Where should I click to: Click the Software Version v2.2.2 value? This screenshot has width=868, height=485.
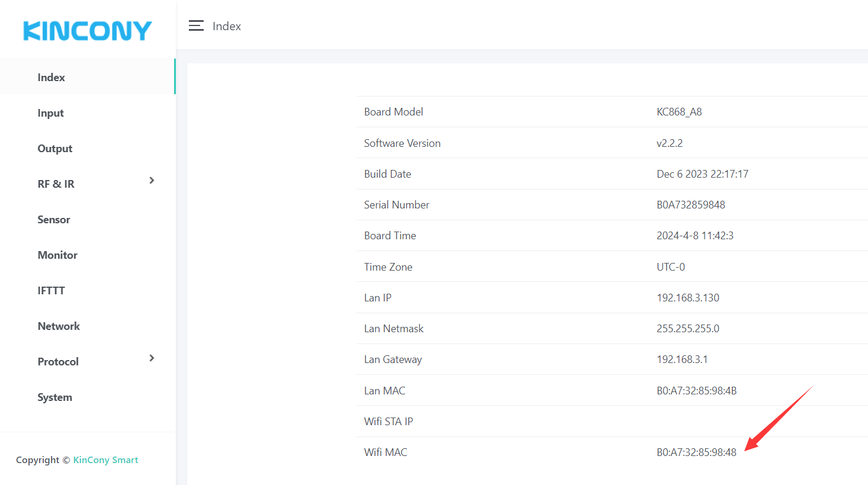tap(670, 143)
